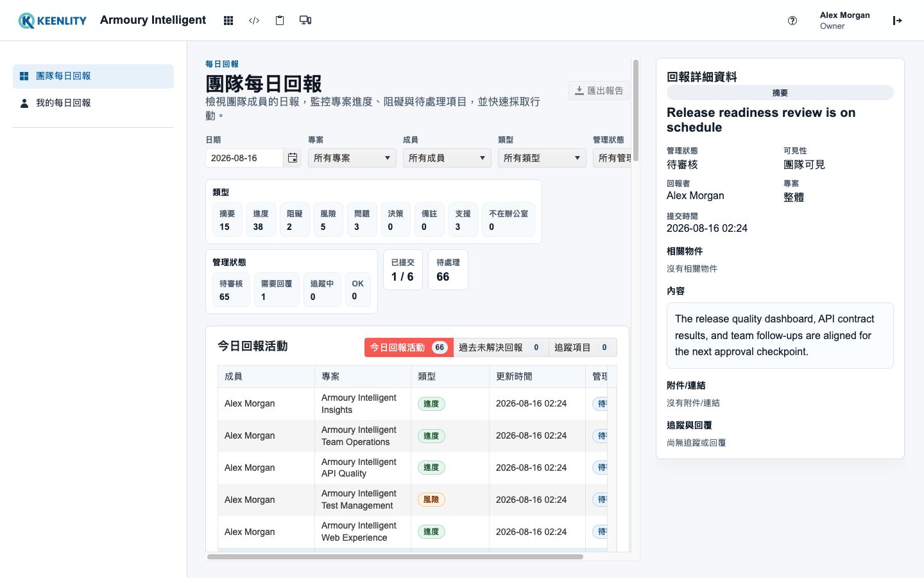The image size is (924, 578).
Task: Click the devices monitor icon in header
Action: 305,21
